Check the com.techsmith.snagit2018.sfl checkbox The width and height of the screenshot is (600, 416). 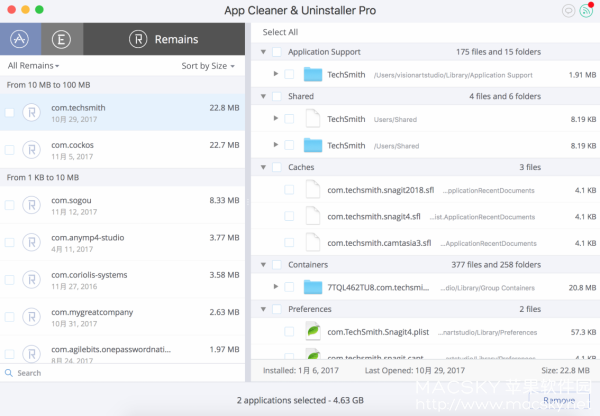click(x=289, y=190)
